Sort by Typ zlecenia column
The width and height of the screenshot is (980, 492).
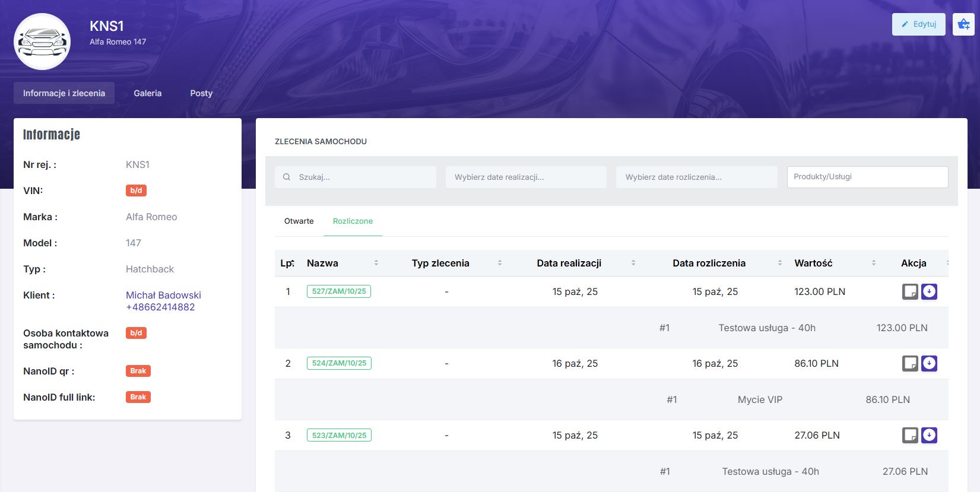click(x=499, y=263)
